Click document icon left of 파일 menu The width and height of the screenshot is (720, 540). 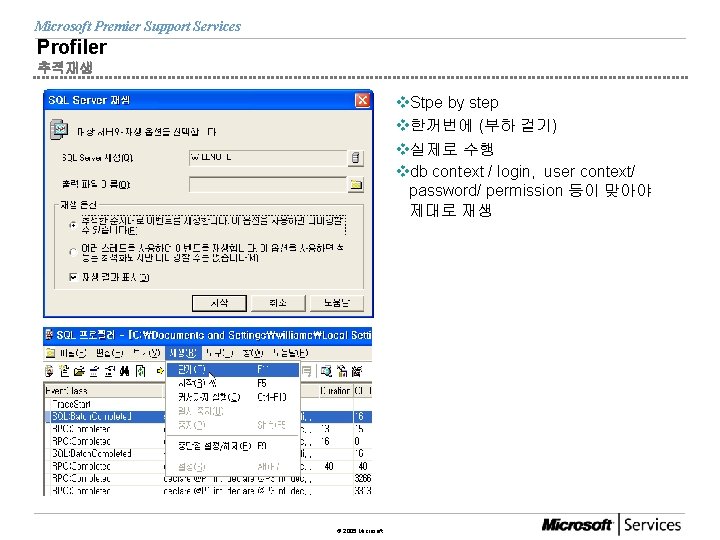coord(50,353)
